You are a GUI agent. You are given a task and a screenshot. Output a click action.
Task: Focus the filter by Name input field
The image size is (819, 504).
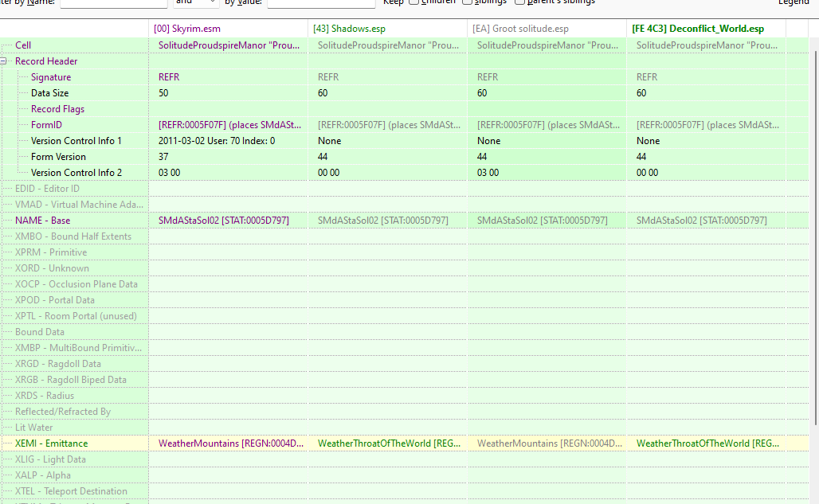[x=114, y=3]
